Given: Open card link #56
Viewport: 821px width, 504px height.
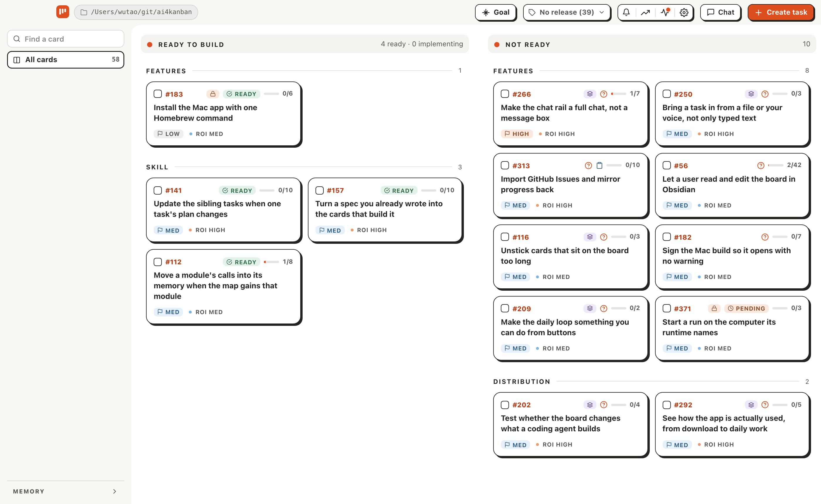Looking at the screenshot, I should (x=681, y=166).
